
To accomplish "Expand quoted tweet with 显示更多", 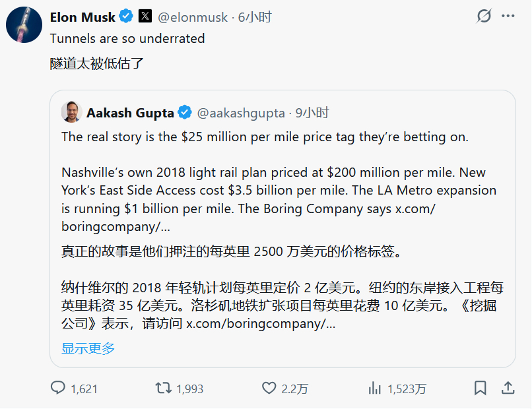I will 88,348.
